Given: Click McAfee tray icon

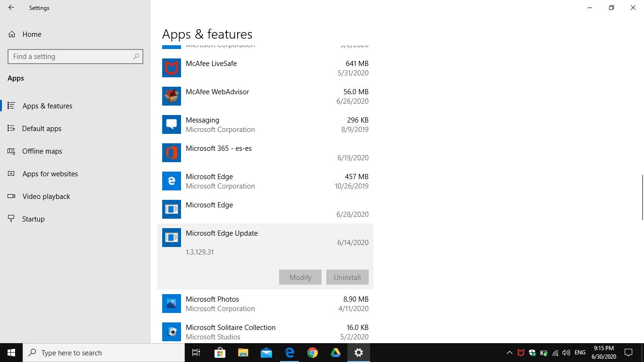Looking at the screenshot, I should pyautogui.click(x=520, y=353).
